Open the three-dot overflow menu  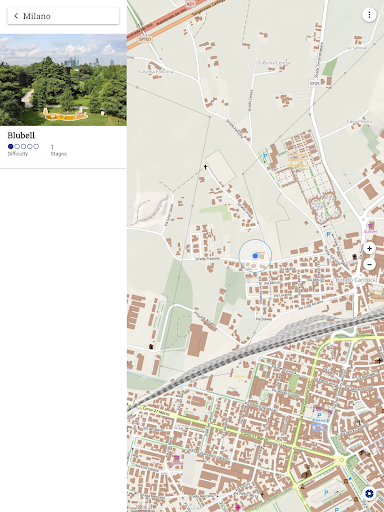[x=369, y=15]
